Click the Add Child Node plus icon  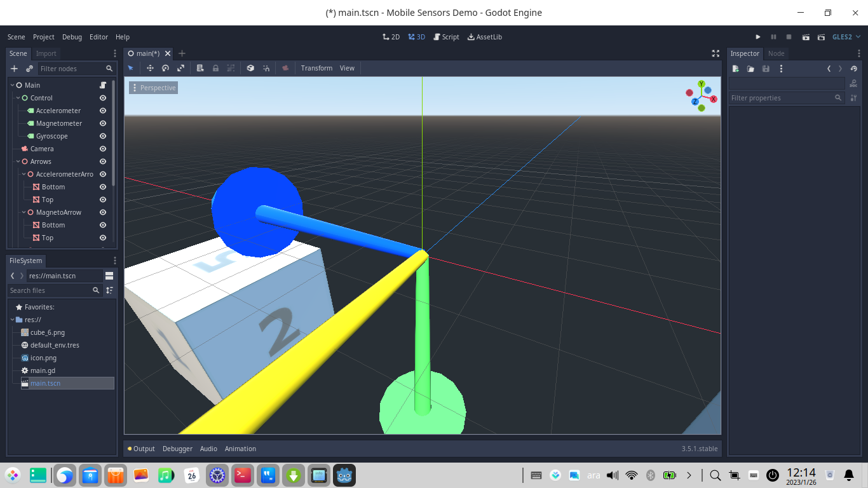click(x=14, y=69)
